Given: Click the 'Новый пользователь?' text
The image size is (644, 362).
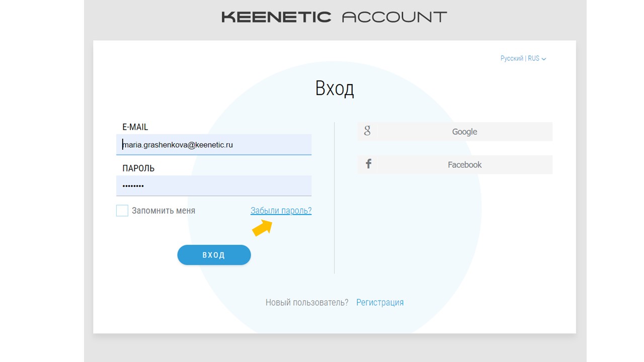Looking at the screenshot, I should tap(307, 302).
